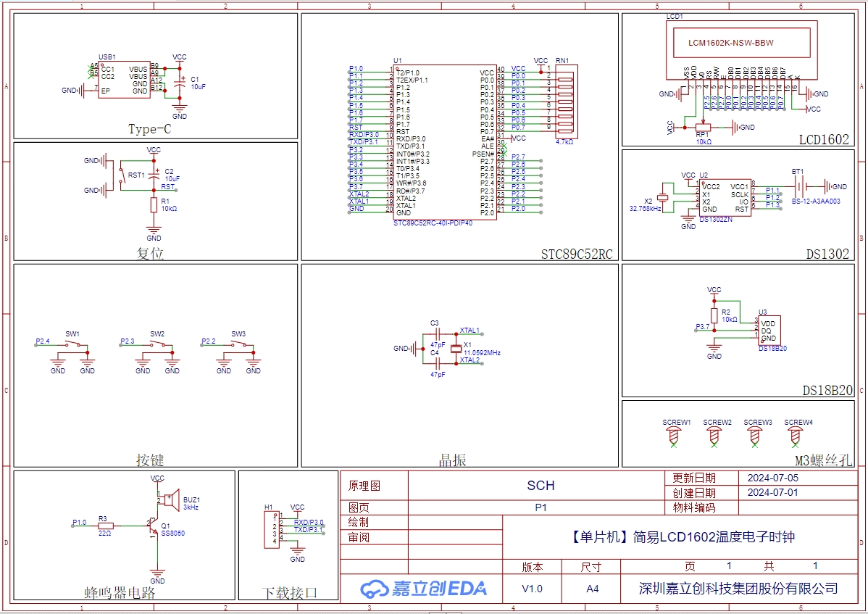
Task: Click the Type-C section label
Action: [149, 129]
